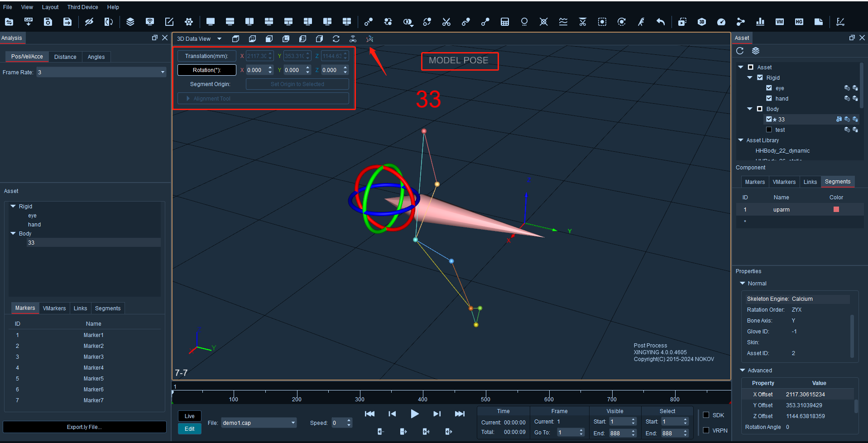The height and width of the screenshot is (443, 868).
Task: Click the layers icon in the Asset panel
Action: pyautogui.click(x=755, y=51)
